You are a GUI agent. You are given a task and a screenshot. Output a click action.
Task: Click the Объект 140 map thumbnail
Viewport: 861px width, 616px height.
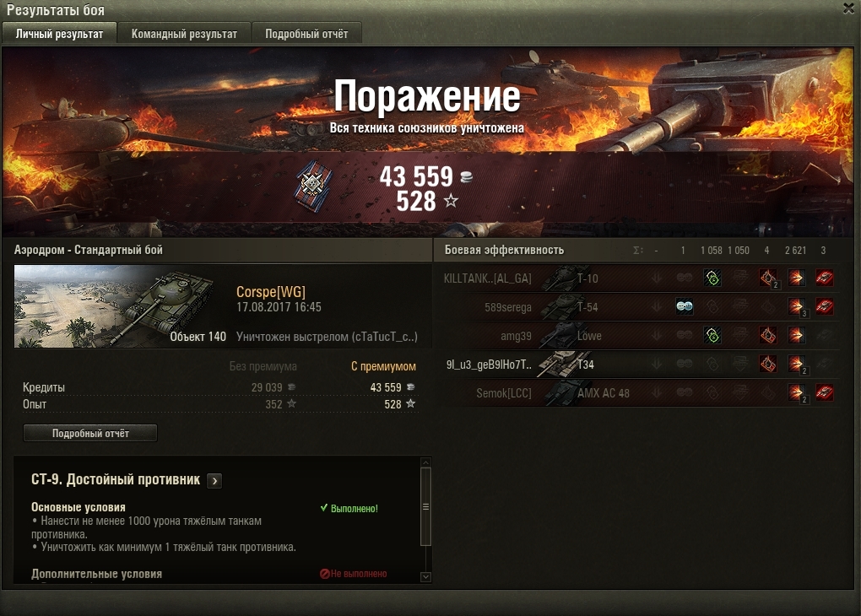[121, 306]
